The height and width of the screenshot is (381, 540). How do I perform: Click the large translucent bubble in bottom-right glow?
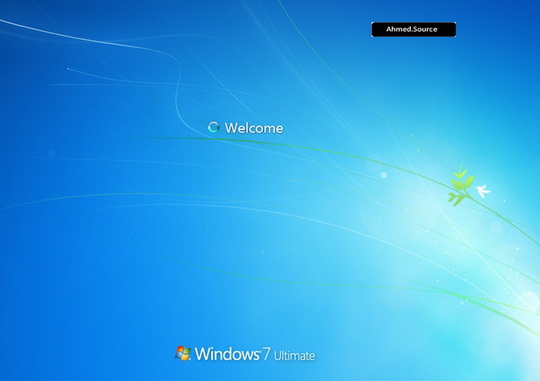[529, 302]
